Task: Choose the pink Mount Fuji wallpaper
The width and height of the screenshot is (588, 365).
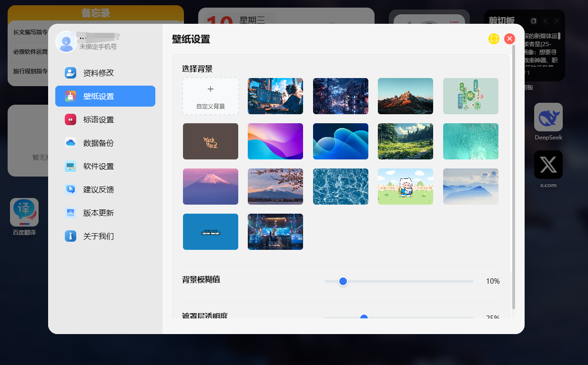Action: point(210,187)
